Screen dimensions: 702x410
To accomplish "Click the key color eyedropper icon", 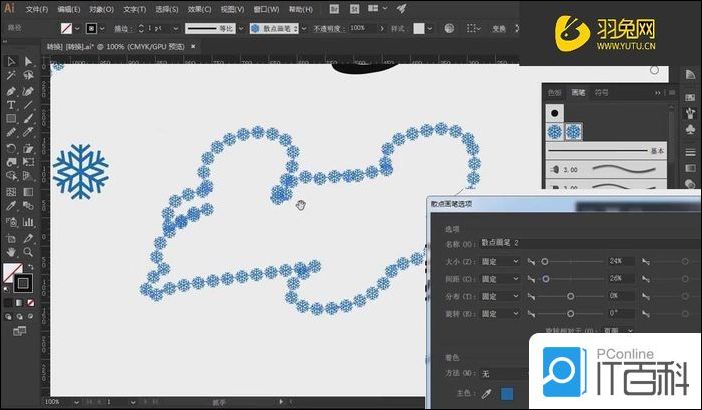I will [x=486, y=395].
